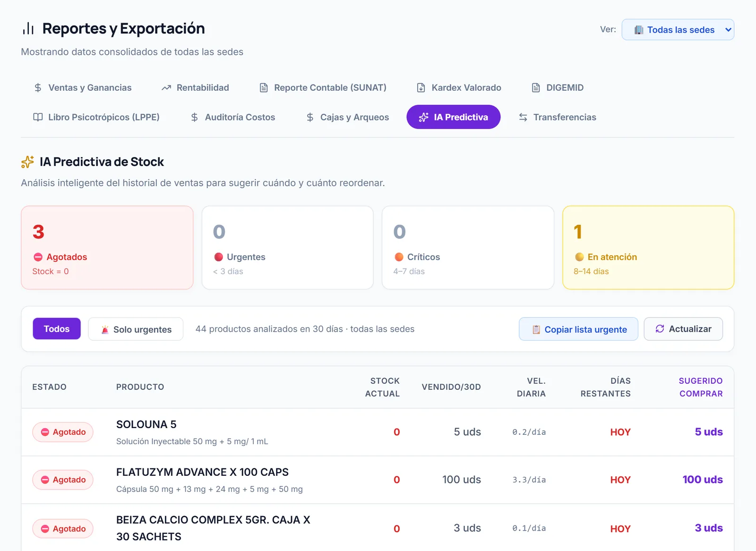This screenshot has height=551, width=756.
Task: Click the dollar icon of Ventas y Ganancias
Action: (38, 88)
